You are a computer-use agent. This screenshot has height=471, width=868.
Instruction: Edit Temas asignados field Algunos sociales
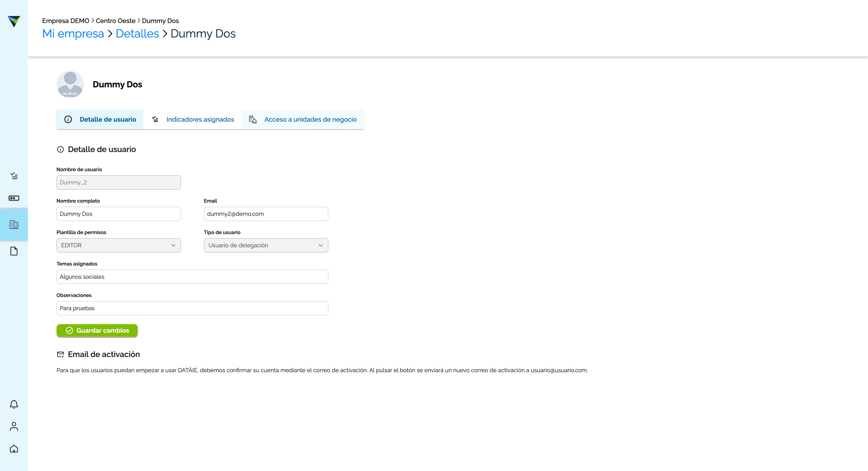pyautogui.click(x=192, y=277)
